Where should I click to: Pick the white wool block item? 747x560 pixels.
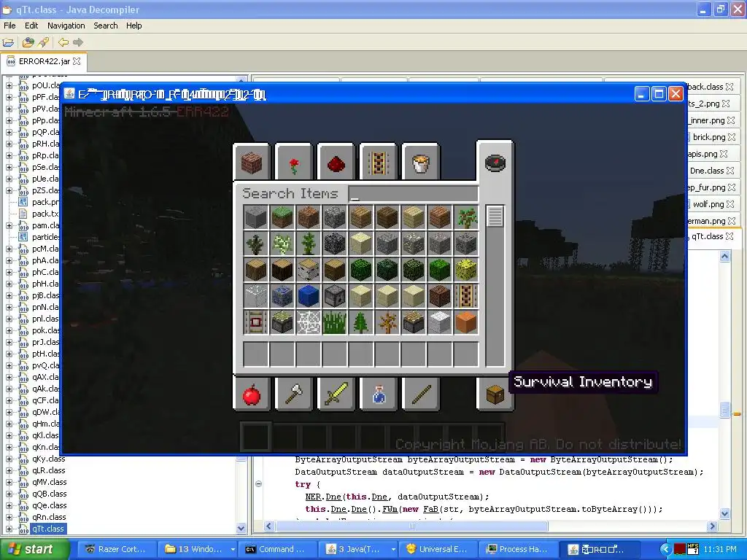pyautogui.click(x=439, y=322)
